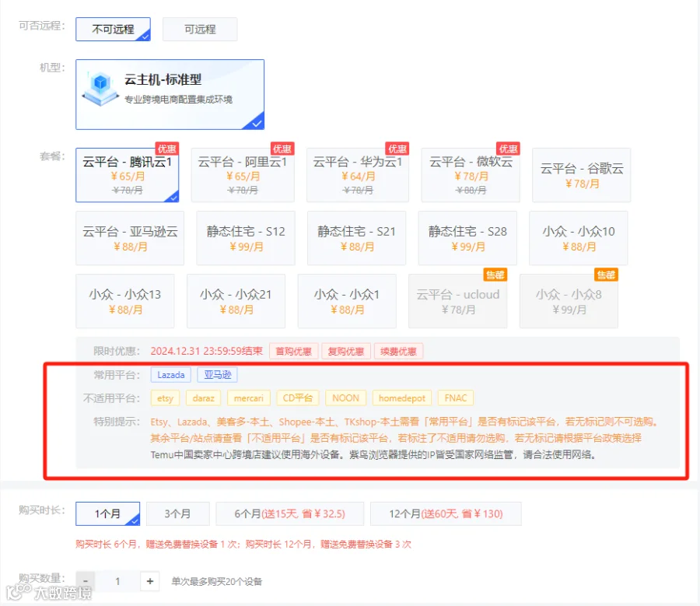Click 优惠 badge on 腾讯云1 card
Screen dimensions: 700x606
click(x=167, y=149)
